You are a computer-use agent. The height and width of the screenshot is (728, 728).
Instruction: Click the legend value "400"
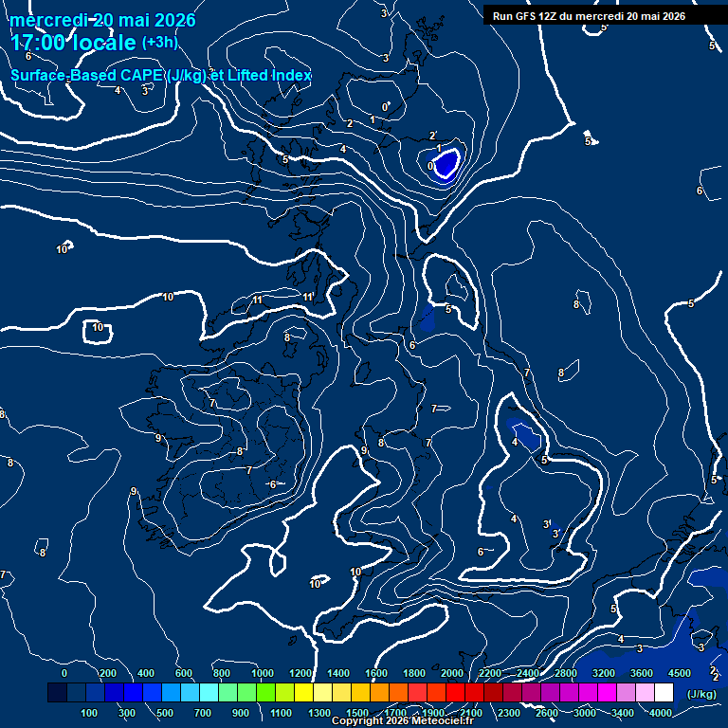(146, 673)
